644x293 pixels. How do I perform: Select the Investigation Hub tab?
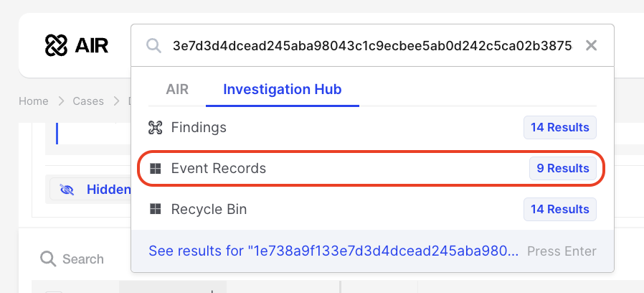282,90
